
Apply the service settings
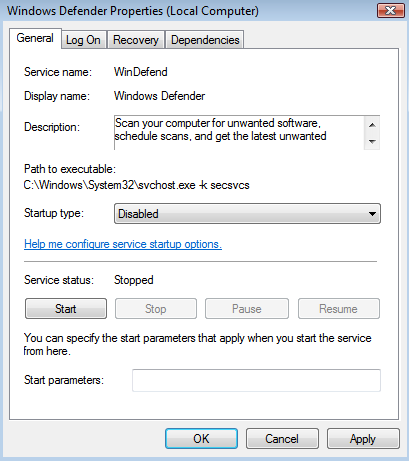point(363,439)
